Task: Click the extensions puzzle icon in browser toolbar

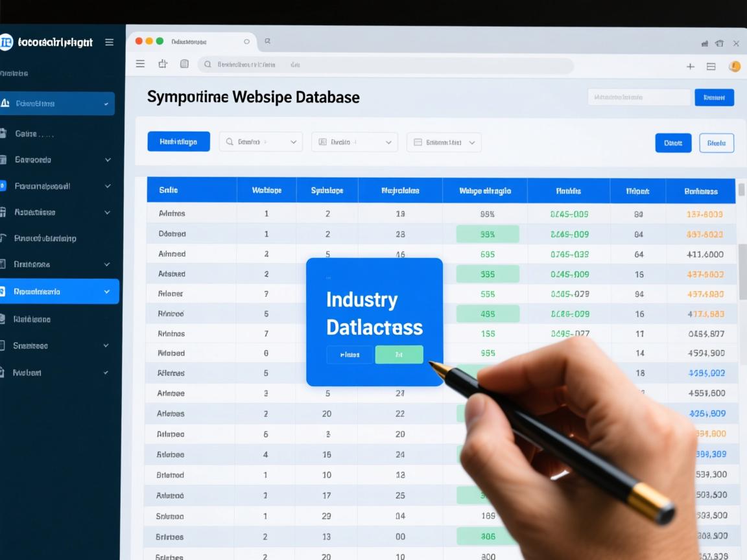Action: 163,64
